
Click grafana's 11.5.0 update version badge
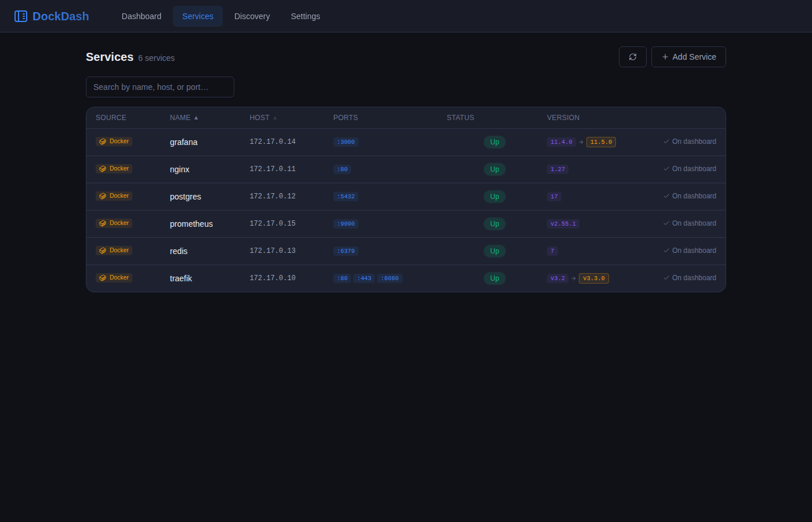[601, 142]
